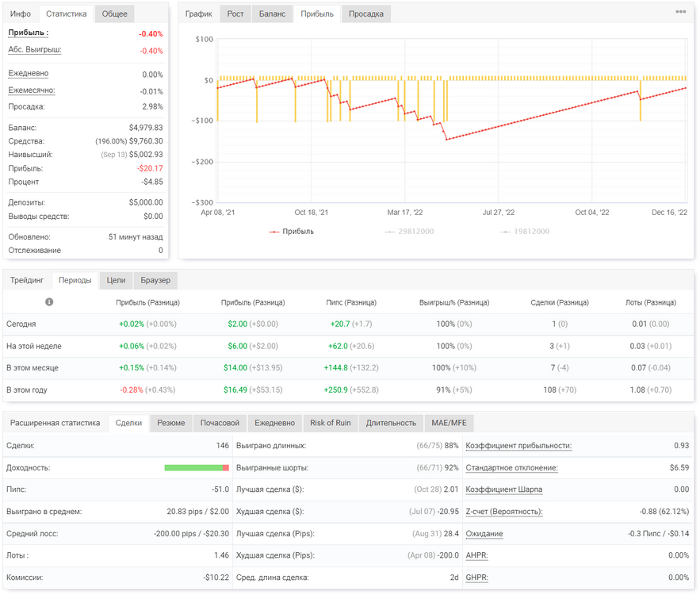Screen dimensions: 700x595
Task: Click the Депозиты value $5,000.00
Action: pos(146,202)
